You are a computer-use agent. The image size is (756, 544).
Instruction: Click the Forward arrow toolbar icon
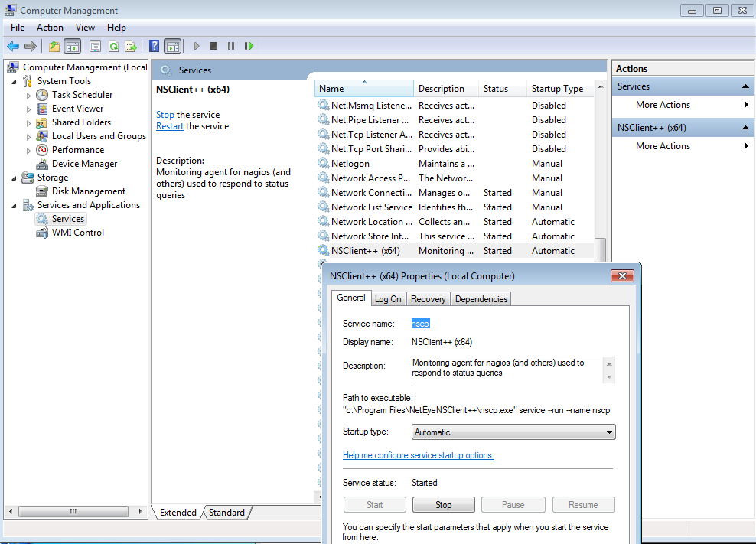(x=31, y=47)
